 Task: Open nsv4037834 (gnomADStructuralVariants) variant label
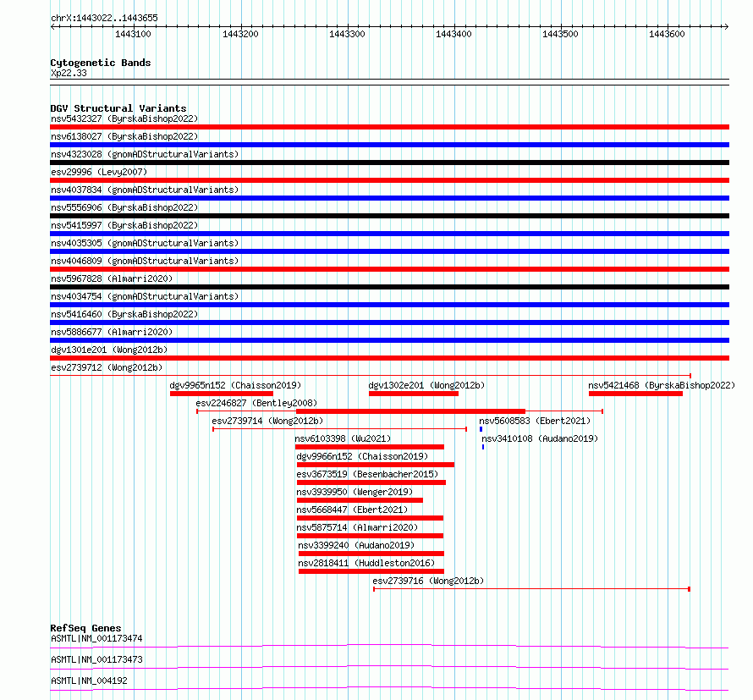pyautogui.click(x=145, y=190)
